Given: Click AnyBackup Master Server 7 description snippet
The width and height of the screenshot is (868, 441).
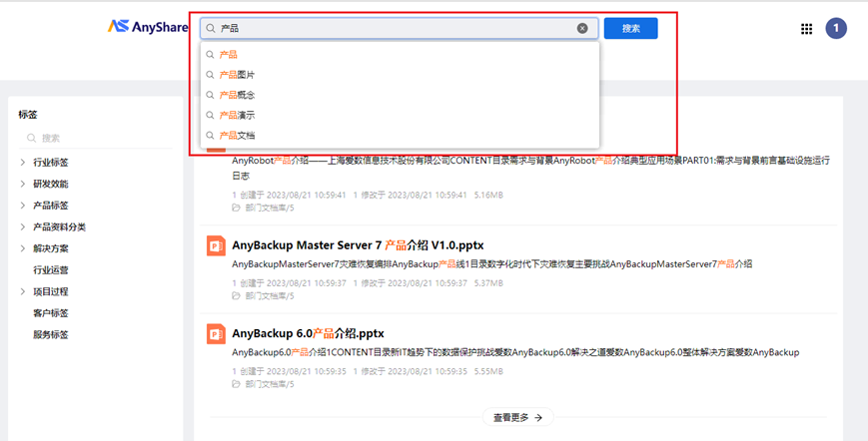Looking at the screenshot, I should click(492, 264).
